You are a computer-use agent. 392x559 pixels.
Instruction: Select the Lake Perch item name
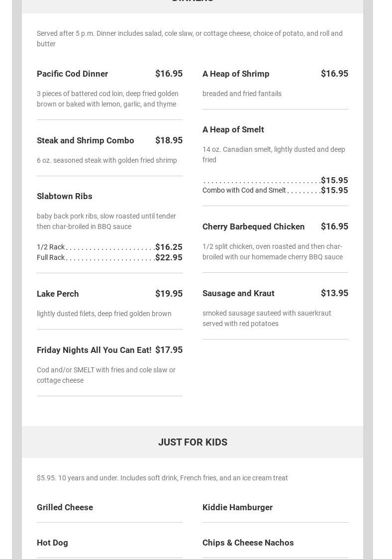(x=58, y=294)
